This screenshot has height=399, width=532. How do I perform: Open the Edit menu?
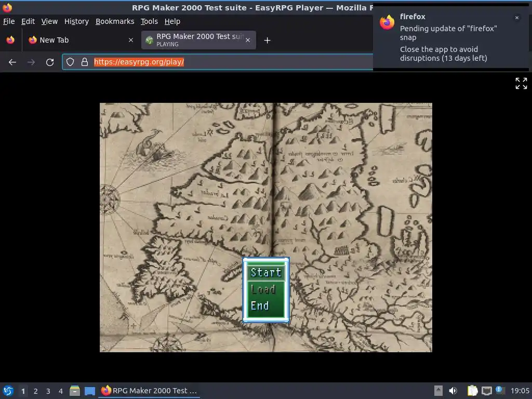click(28, 21)
